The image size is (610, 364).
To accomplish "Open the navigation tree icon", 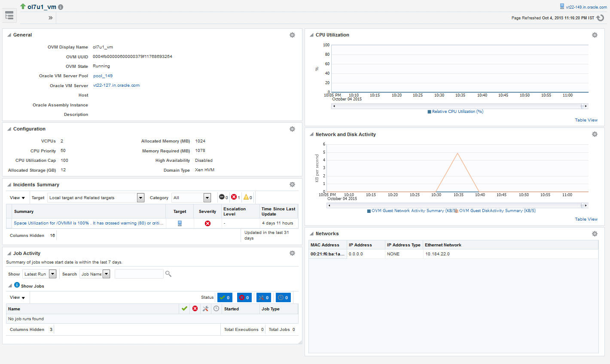I will (9, 16).
